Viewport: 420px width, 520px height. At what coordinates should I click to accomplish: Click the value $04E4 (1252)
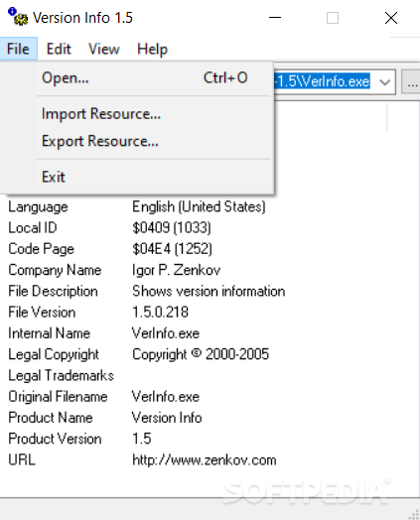[172, 249]
